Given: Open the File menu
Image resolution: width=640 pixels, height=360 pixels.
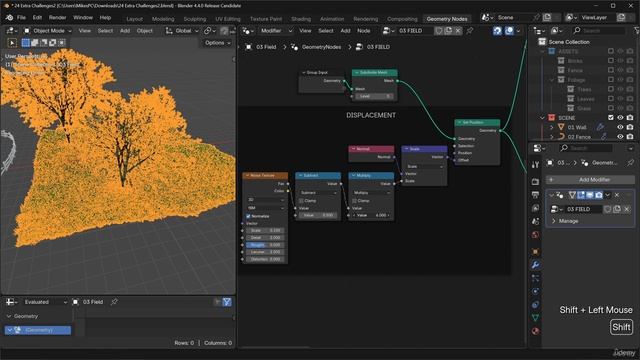Looking at the screenshot, I should point(21,18).
